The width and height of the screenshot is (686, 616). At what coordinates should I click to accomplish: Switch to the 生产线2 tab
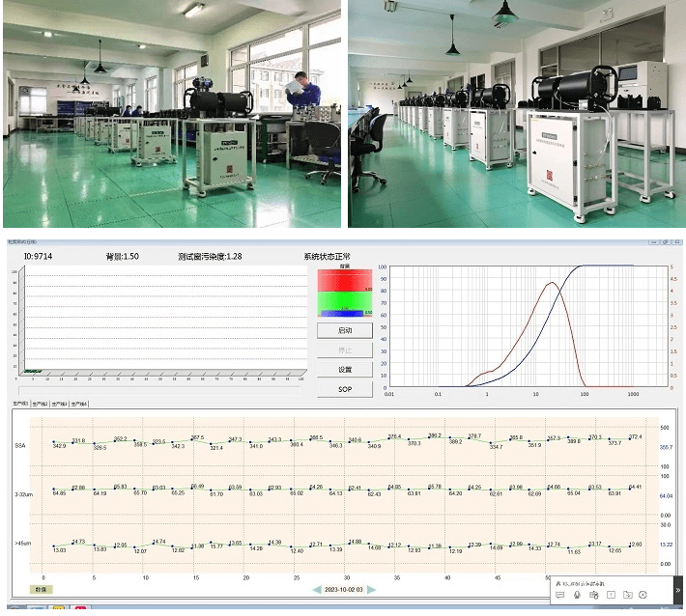(41, 404)
